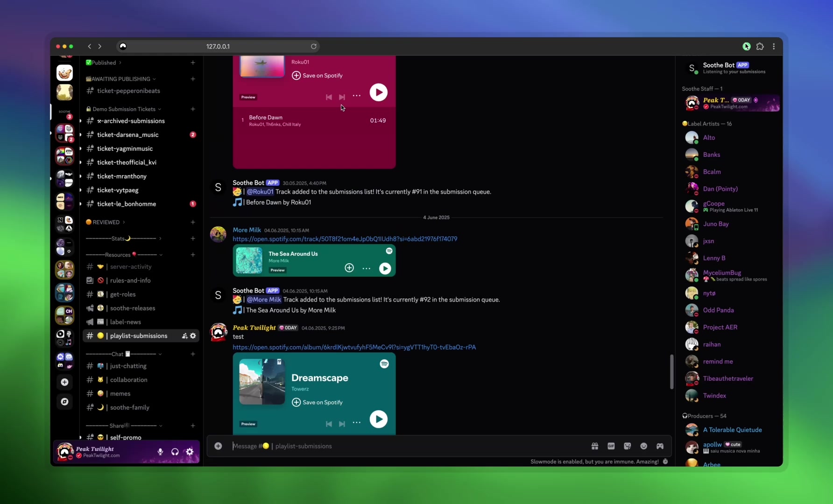Collapse the Chat category

124,354
